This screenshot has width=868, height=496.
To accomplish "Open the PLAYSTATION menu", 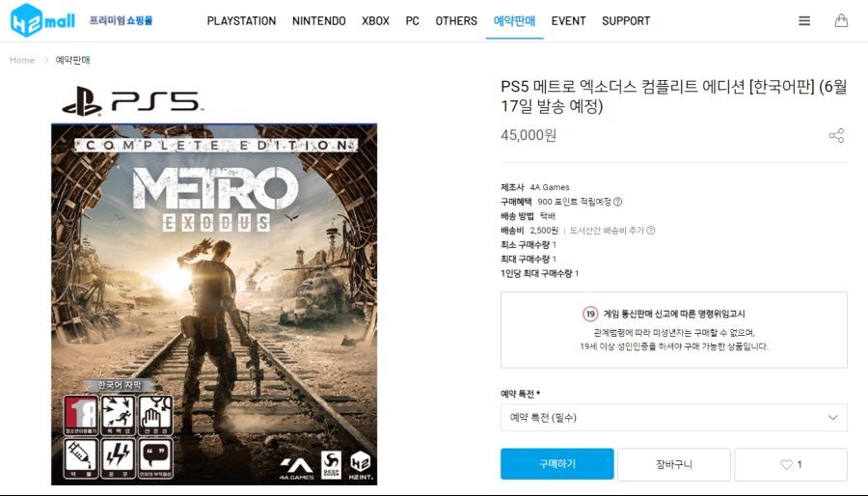I will (x=241, y=21).
